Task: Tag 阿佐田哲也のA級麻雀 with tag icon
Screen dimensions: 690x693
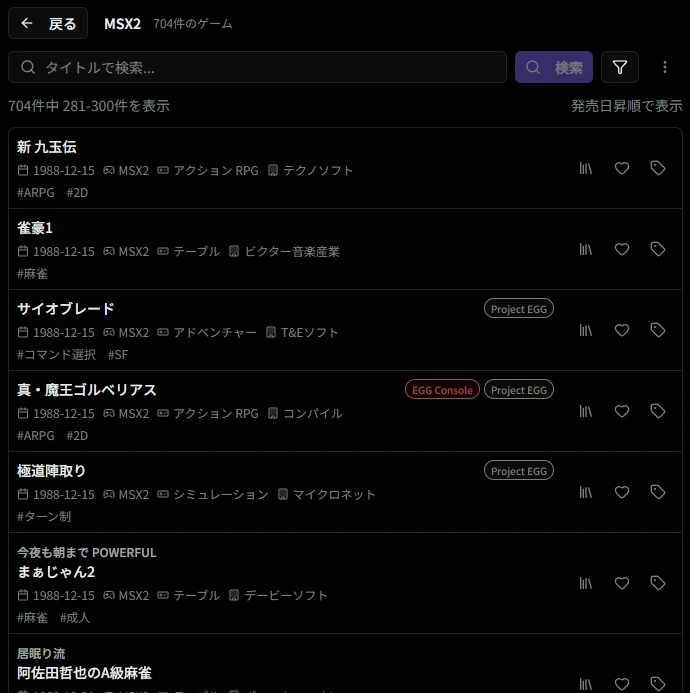Action: [658, 684]
